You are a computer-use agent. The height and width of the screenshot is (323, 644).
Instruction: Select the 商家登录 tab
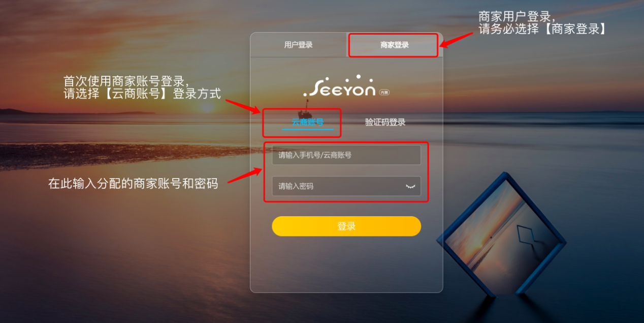(x=395, y=45)
